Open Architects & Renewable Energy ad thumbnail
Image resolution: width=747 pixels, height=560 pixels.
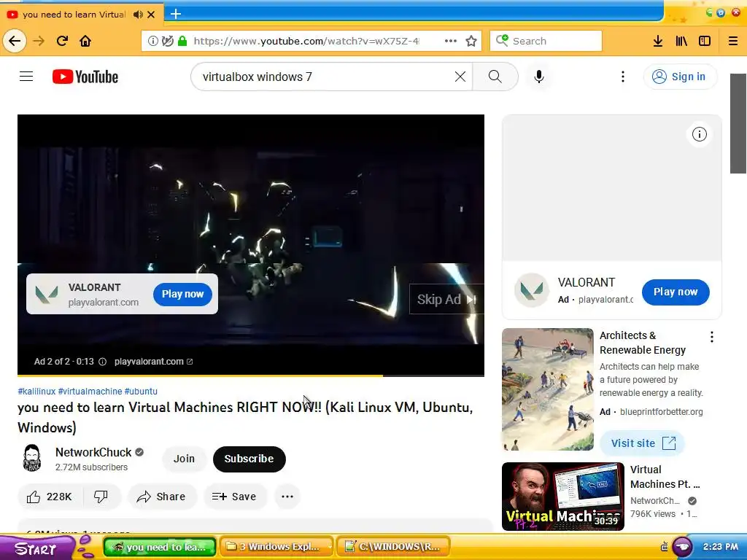[548, 389]
